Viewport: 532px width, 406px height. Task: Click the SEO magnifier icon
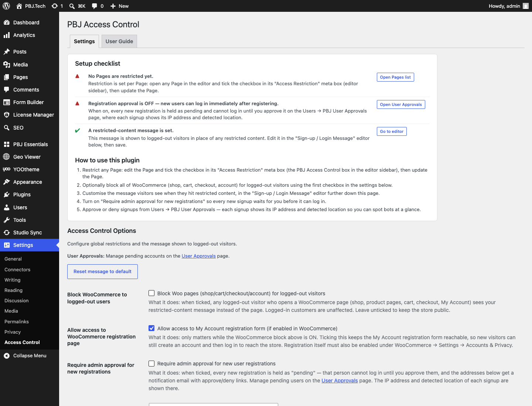[7, 128]
